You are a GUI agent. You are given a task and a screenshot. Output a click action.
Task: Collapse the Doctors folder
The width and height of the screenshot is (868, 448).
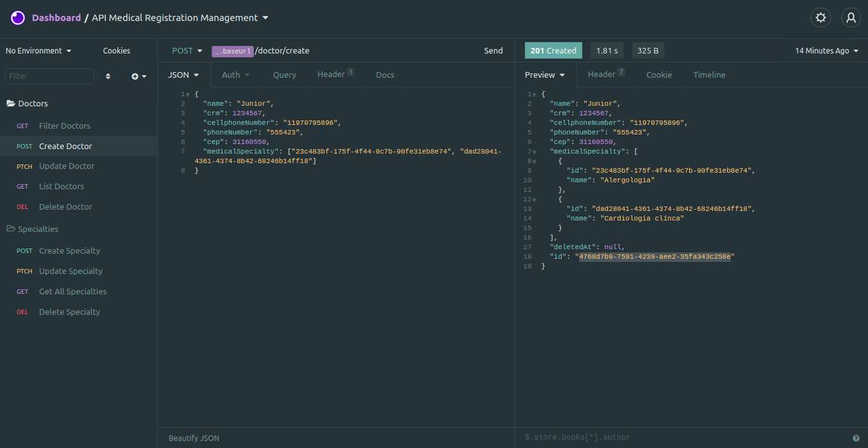(x=27, y=103)
